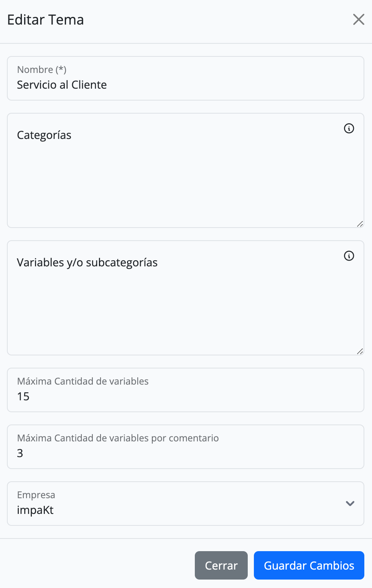
Task: Show info tooltip for Variables y/o subcategorías
Action: (x=349, y=256)
